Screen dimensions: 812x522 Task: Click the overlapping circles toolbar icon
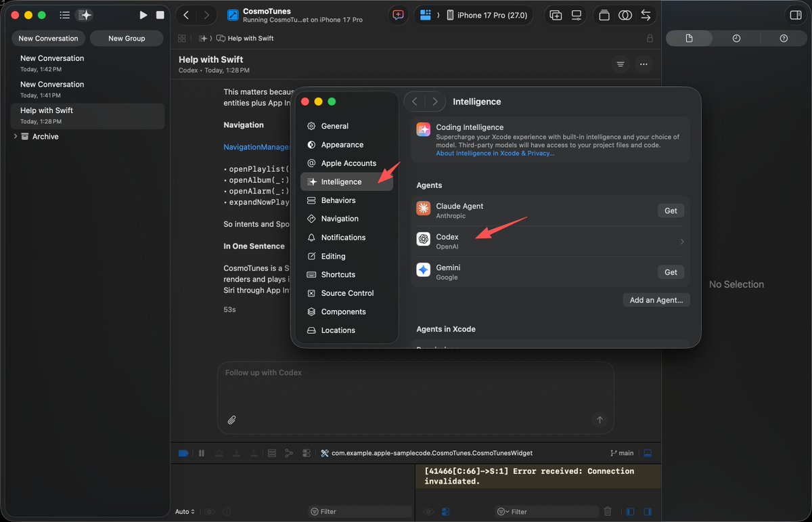(x=625, y=15)
